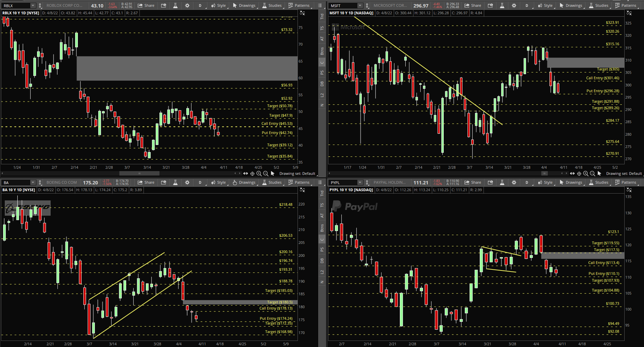Zoom out on MSFT chart magnifier minus
This screenshot has height=347, width=644.
[592, 173]
